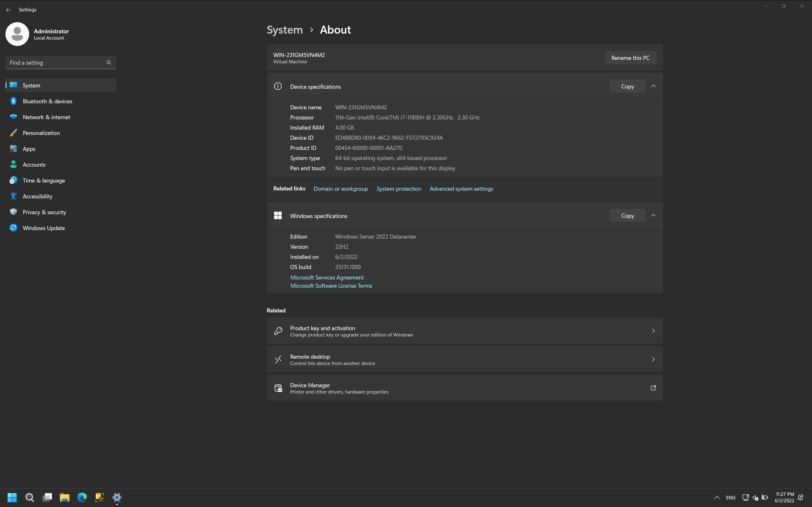The image size is (812, 507).
Task: Click the Search icon on the taskbar
Action: click(x=29, y=497)
